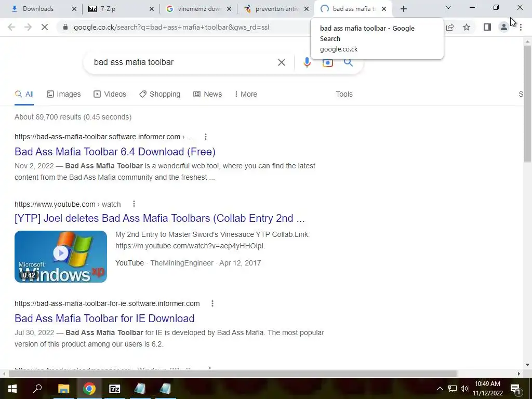
Task: Open a new Chrome tab
Action: [403, 9]
